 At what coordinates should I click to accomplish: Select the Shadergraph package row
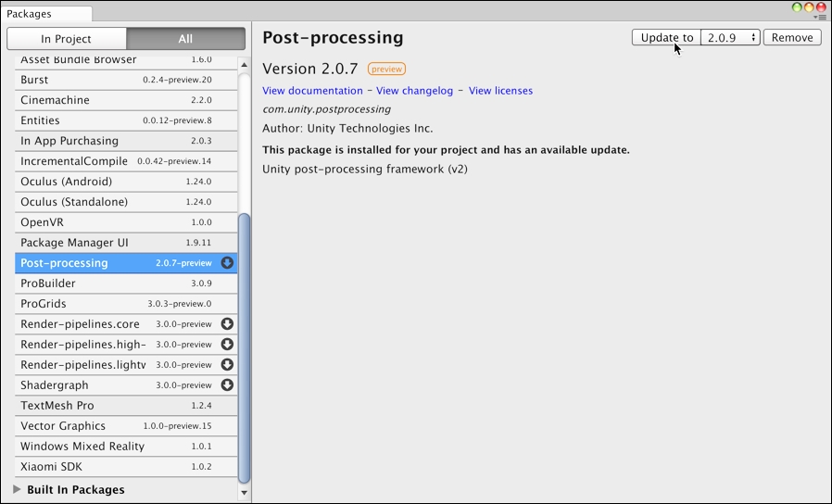tap(126, 384)
